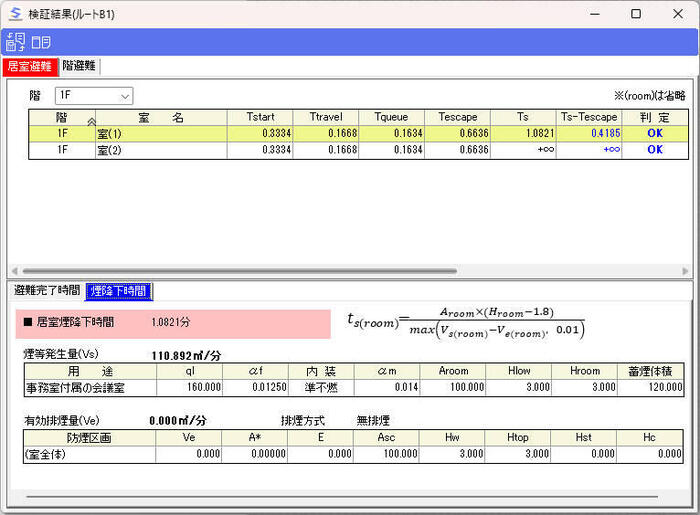Click the Htop value 3.000
This screenshot has height=515, width=700.
(537, 454)
